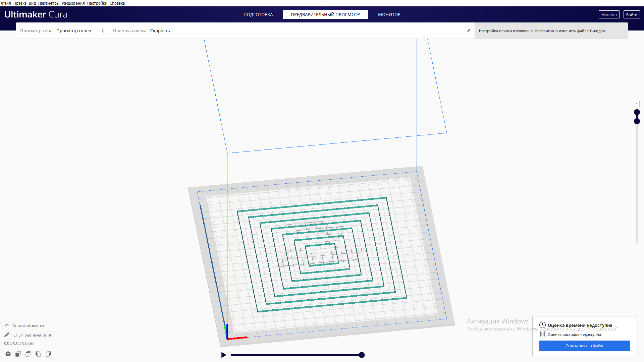Select the front view cube icon
644x362 pixels.
point(18,354)
